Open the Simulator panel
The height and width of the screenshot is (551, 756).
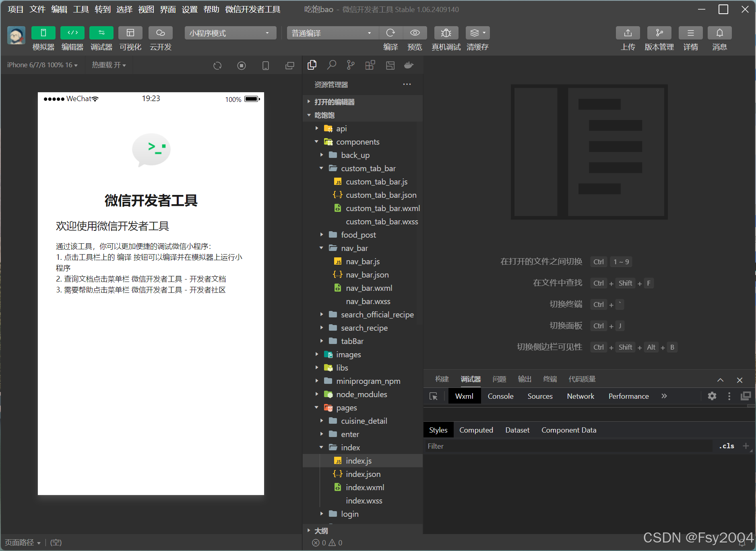[43, 38]
